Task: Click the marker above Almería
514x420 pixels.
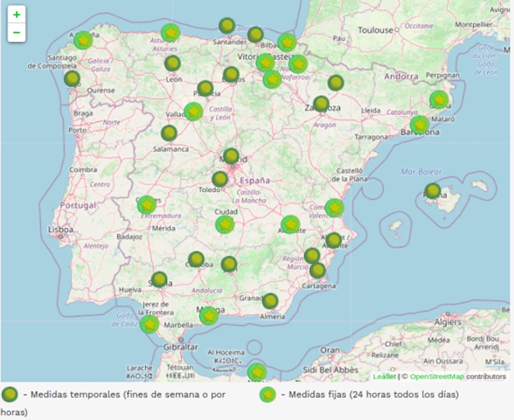Action: click(x=270, y=301)
